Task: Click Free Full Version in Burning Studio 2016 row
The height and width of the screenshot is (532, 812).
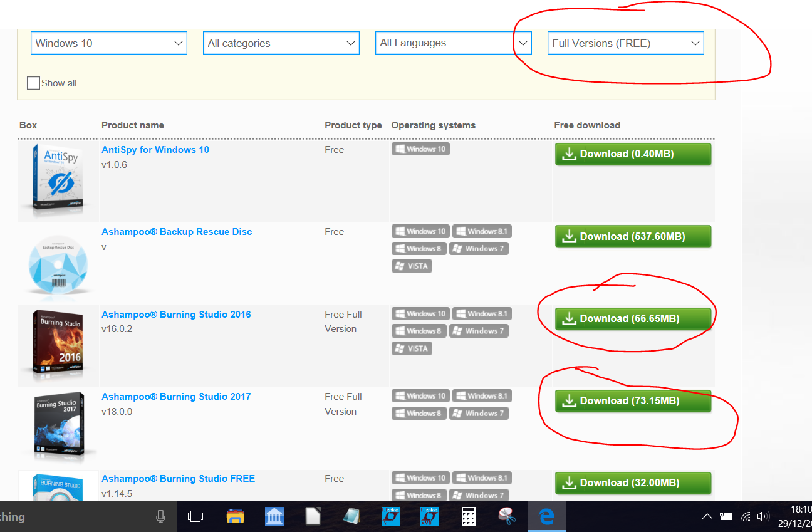Action: pos(343,321)
